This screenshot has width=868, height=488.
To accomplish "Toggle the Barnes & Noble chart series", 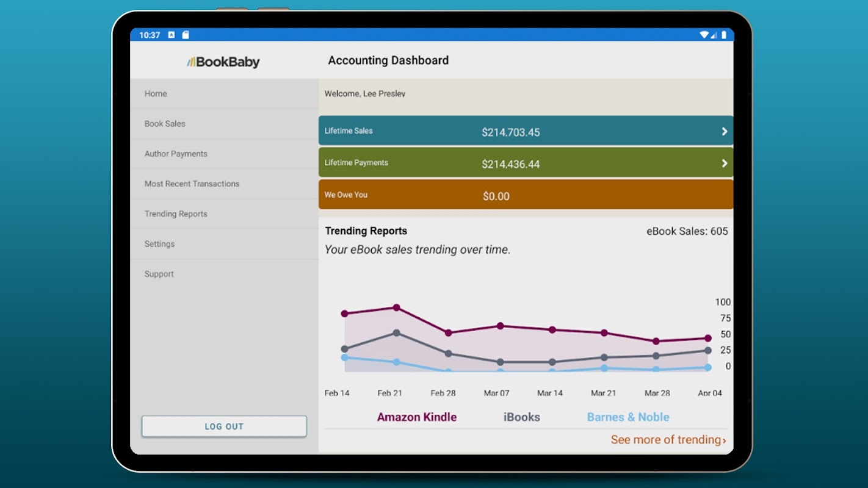I will 628,417.
